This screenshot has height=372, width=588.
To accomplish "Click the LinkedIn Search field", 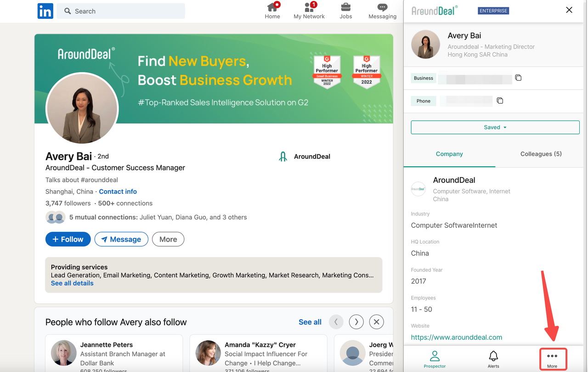I will pyautogui.click(x=121, y=11).
